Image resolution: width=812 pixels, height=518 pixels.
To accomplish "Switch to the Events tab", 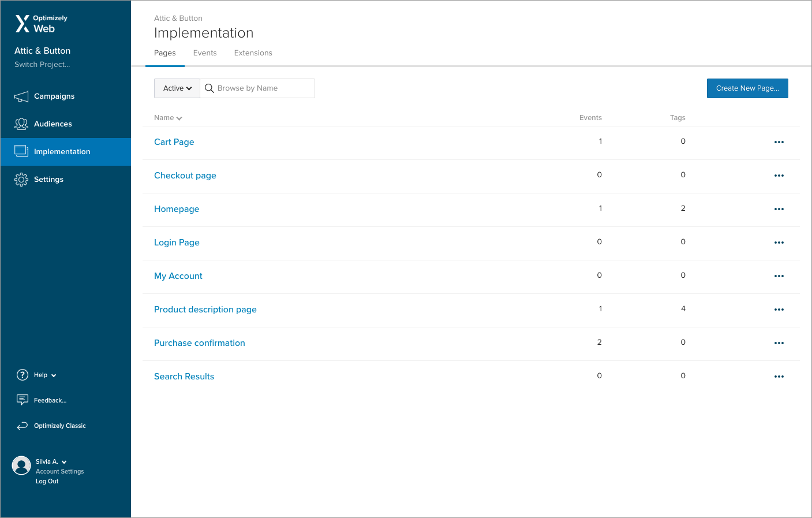I will coord(205,53).
